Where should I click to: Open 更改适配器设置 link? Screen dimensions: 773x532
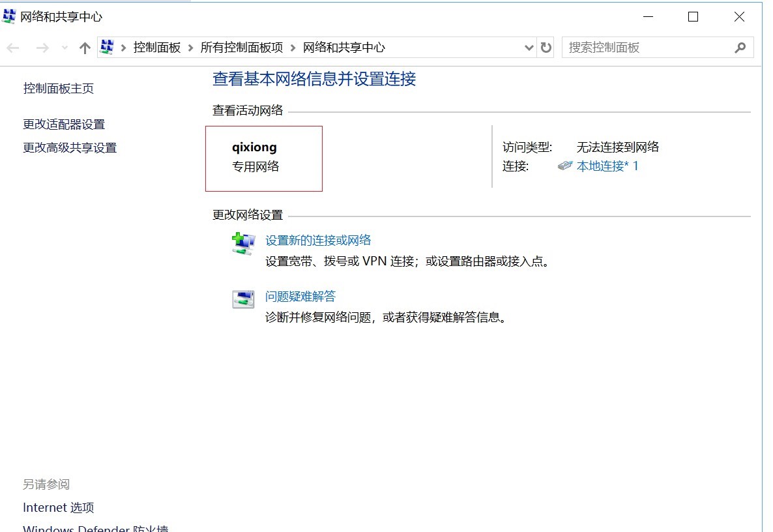click(x=64, y=125)
